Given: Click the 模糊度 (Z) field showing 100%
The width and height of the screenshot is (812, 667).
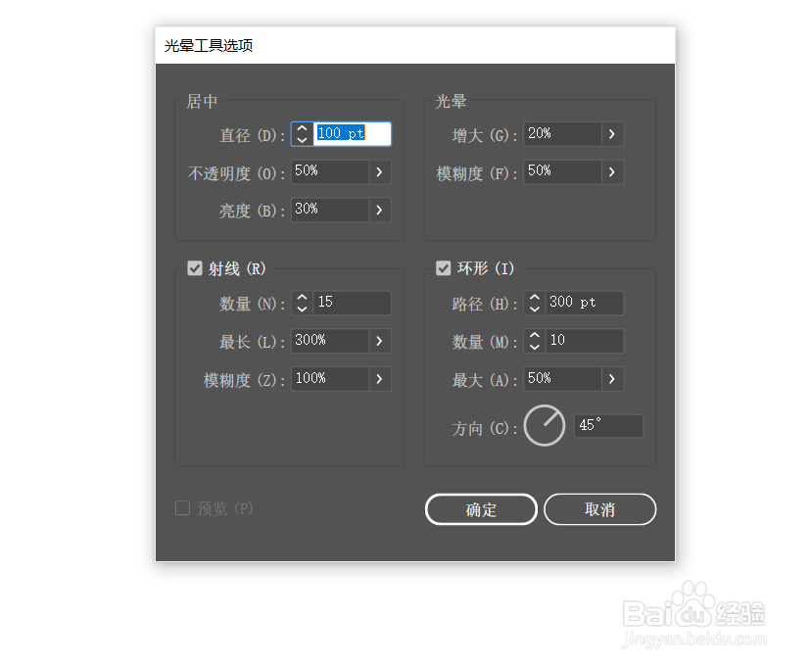Looking at the screenshot, I should (x=330, y=379).
